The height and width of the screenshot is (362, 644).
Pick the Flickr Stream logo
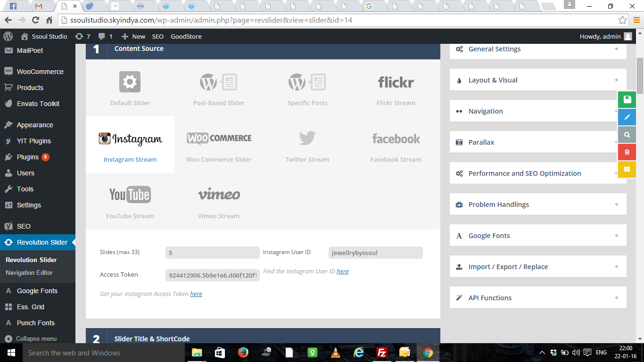pos(396,82)
